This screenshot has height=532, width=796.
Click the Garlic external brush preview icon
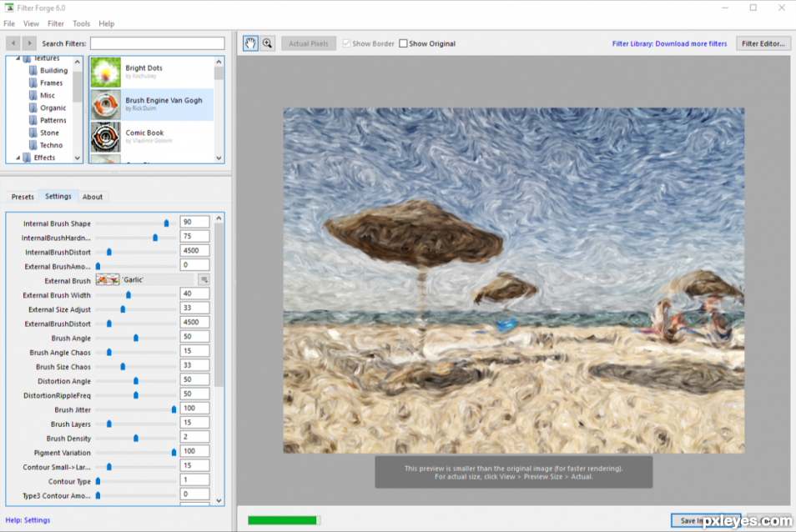coord(107,280)
